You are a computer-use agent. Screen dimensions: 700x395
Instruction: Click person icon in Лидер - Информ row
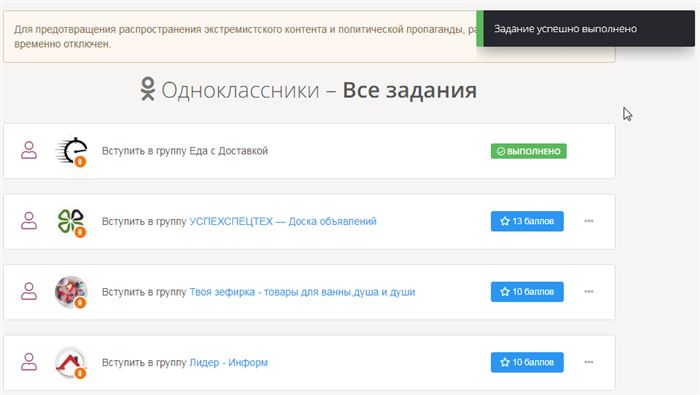coord(29,362)
